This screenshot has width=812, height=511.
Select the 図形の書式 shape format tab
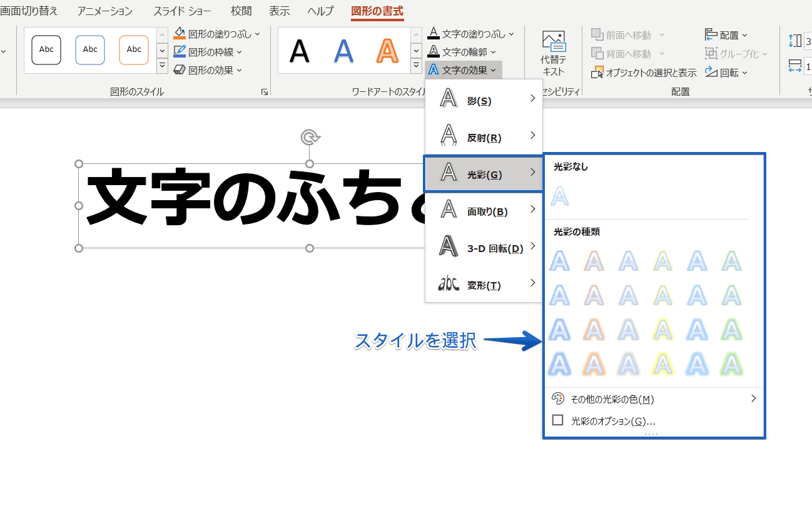(377, 11)
